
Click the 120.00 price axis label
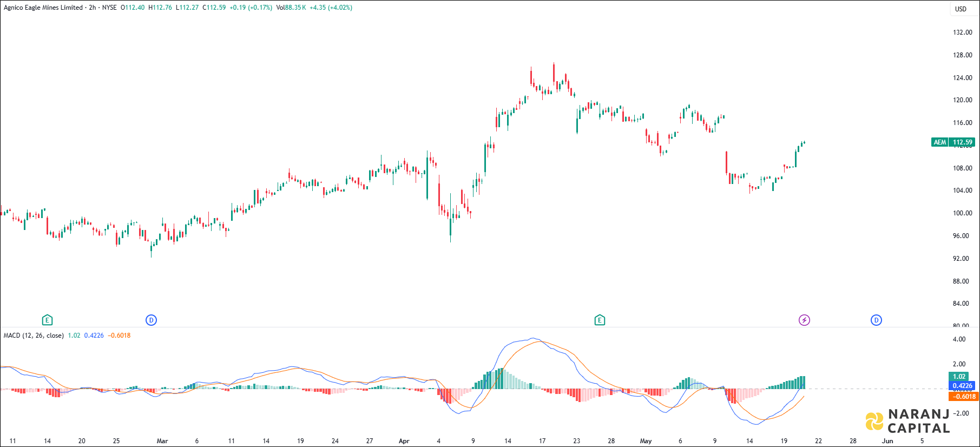[x=963, y=100]
